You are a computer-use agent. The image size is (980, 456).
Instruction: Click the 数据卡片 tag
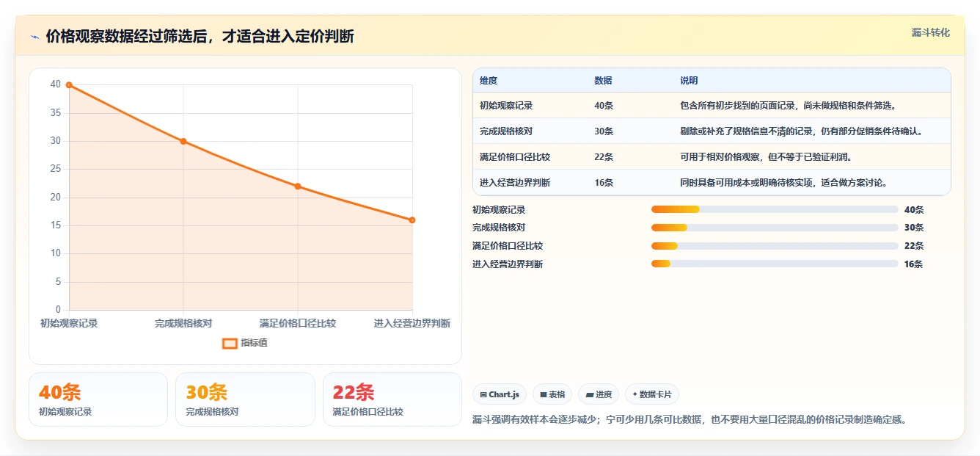tap(651, 394)
